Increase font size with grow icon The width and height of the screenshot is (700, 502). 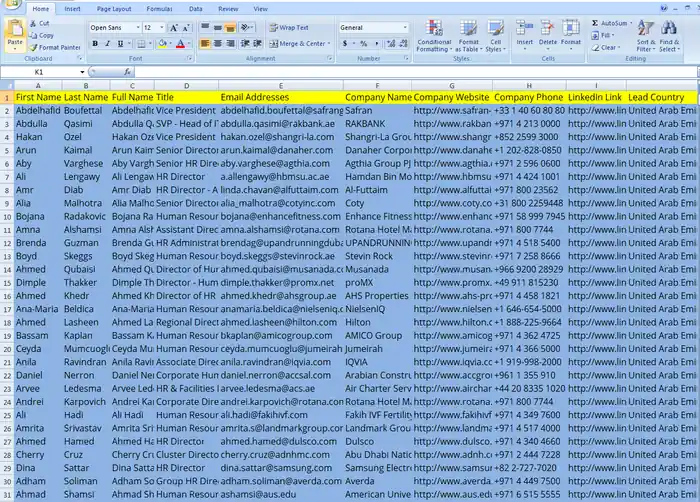click(173, 28)
